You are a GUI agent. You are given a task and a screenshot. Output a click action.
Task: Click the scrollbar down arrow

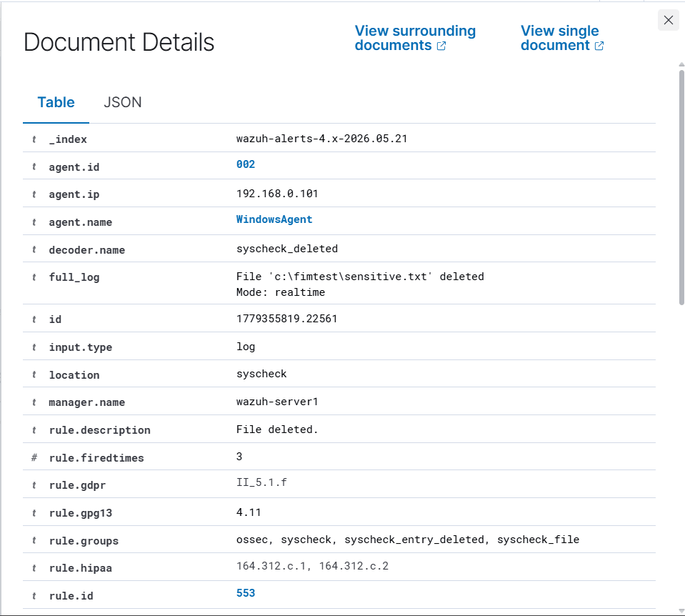click(x=681, y=611)
